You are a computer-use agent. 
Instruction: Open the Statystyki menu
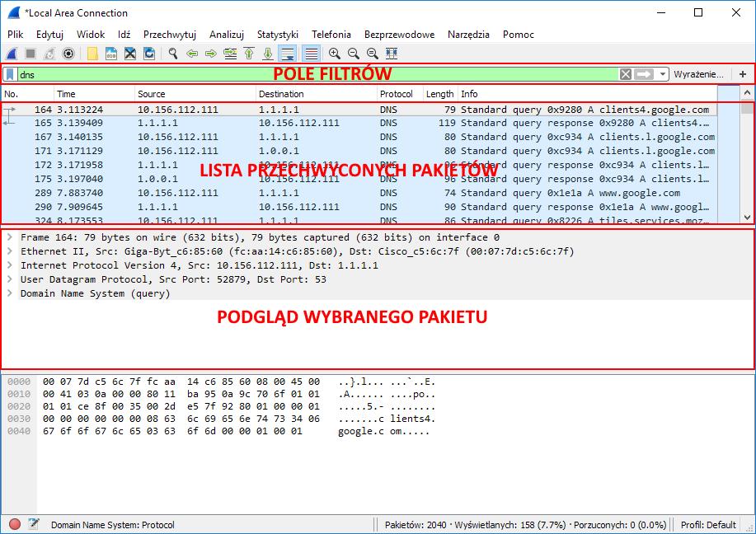(278, 35)
